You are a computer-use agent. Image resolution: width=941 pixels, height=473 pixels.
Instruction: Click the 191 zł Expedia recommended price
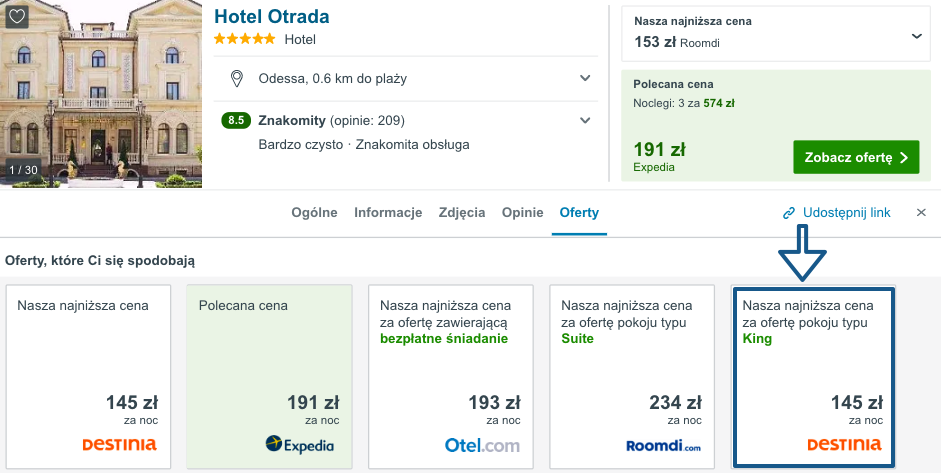pyautogui.click(x=659, y=149)
